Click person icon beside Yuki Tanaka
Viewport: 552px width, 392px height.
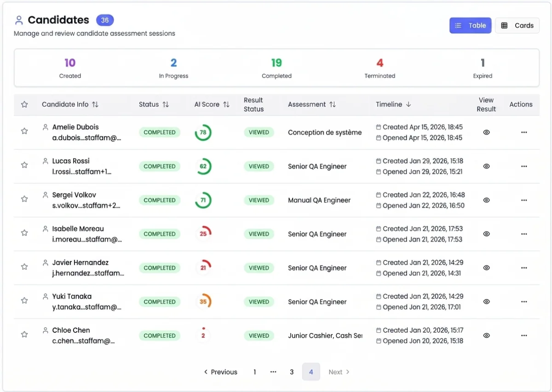[45, 296]
